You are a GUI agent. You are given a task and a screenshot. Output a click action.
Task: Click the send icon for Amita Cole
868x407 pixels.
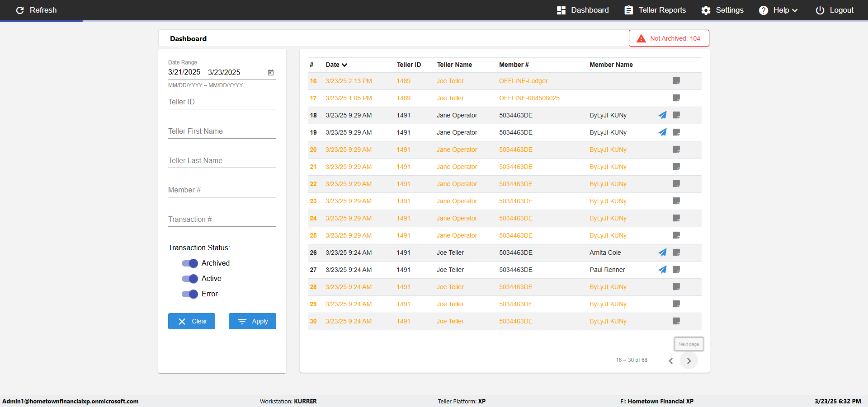pos(662,253)
